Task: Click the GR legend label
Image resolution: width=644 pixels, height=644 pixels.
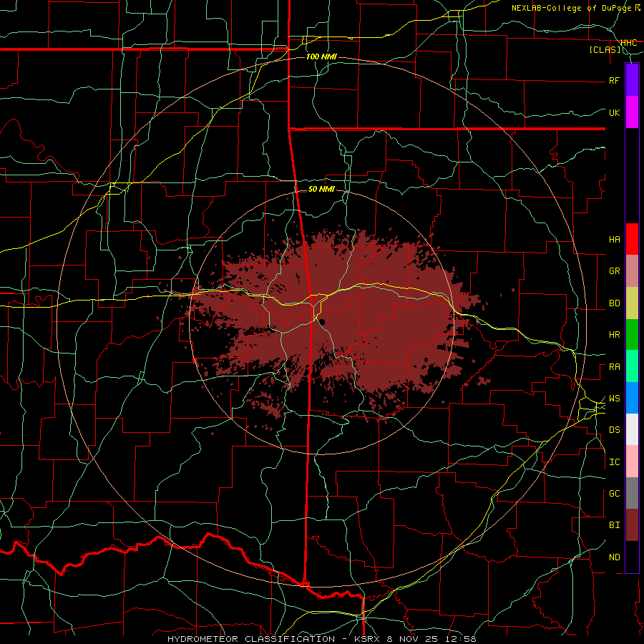Action: coord(614,271)
